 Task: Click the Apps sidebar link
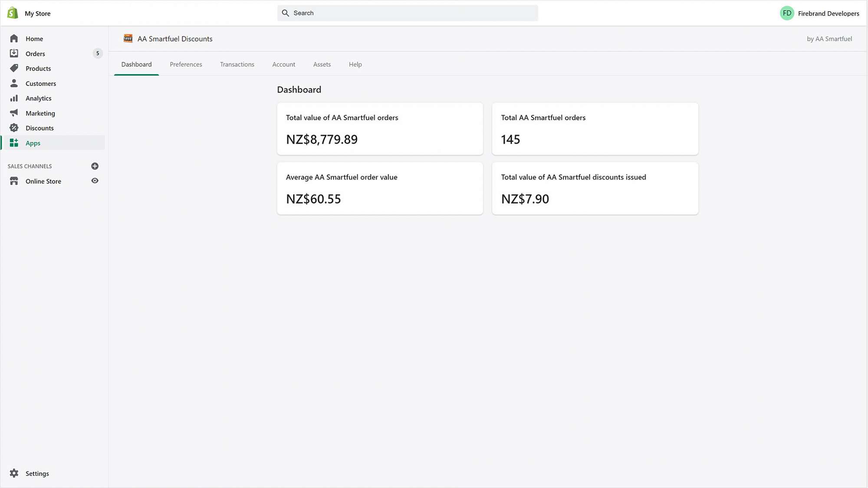pyautogui.click(x=33, y=143)
